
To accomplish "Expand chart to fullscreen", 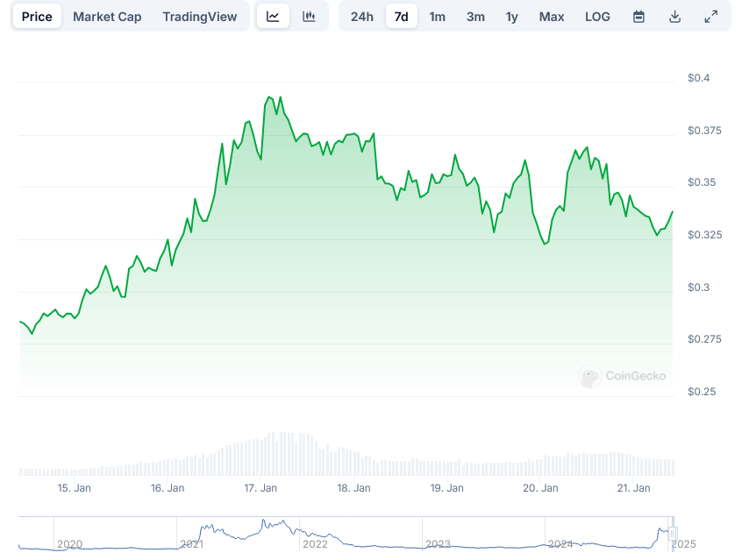I will pyautogui.click(x=710, y=17).
